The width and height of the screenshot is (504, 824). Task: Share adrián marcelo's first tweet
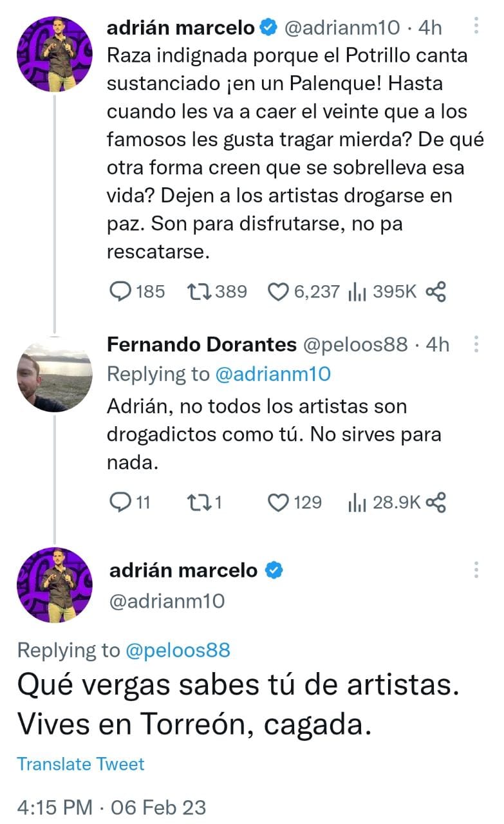pyautogui.click(x=436, y=292)
